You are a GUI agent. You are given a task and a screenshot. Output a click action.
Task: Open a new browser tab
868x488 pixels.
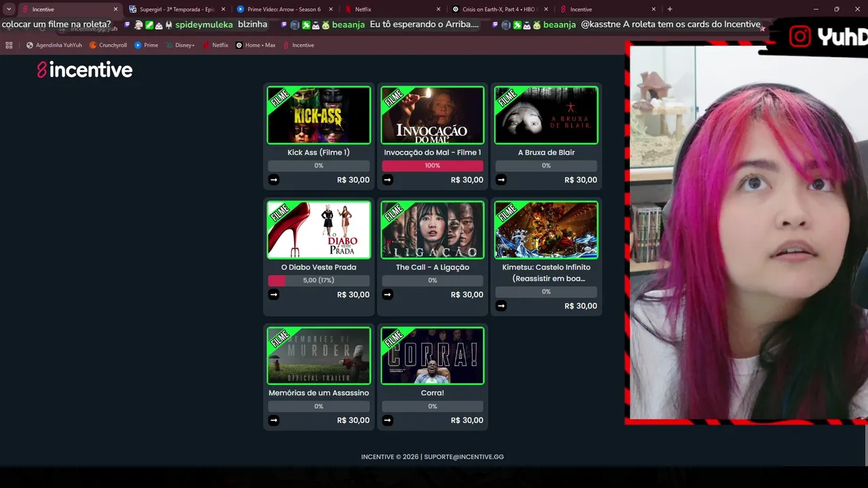[x=670, y=9]
